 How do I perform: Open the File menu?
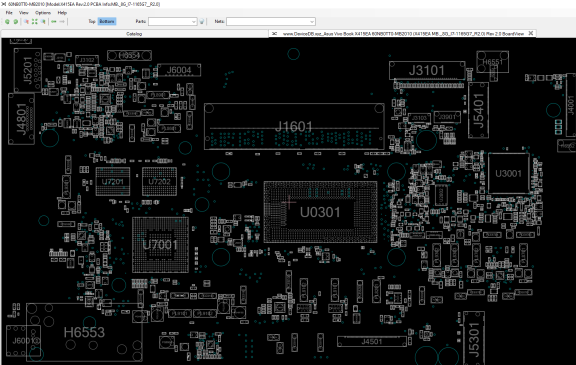[x=9, y=12]
